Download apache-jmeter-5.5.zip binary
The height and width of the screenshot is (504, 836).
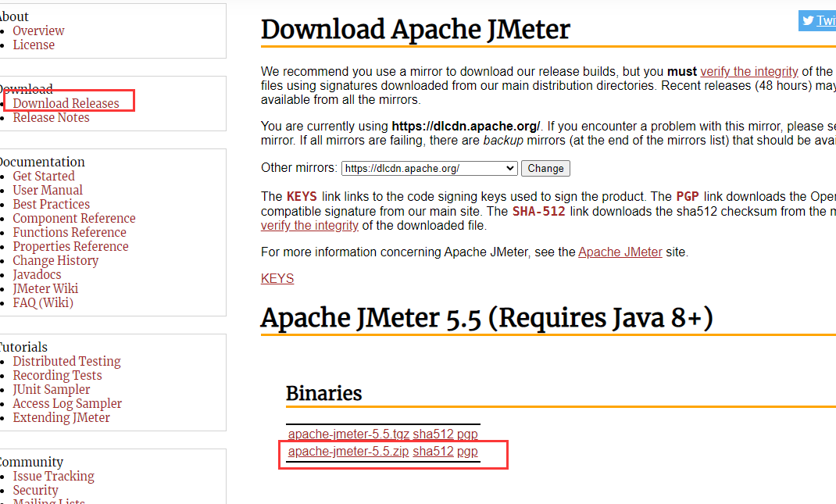click(x=348, y=451)
